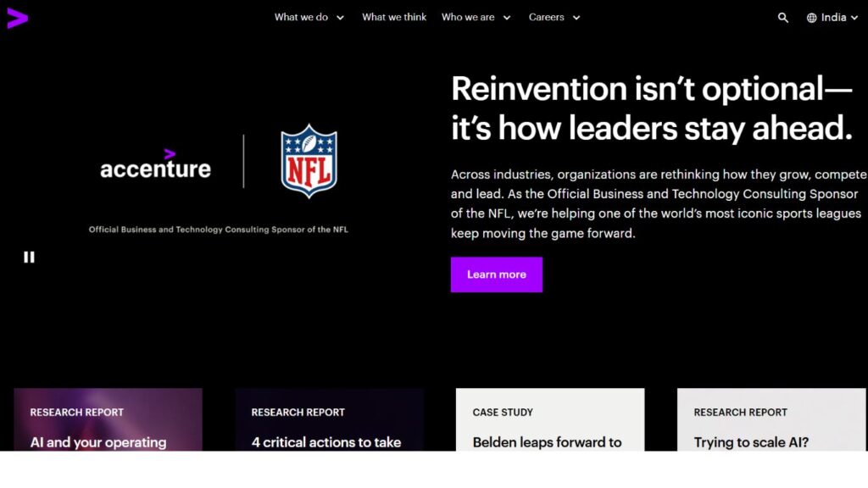
Task: Open the India country selector chevron
Action: (x=854, y=18)
